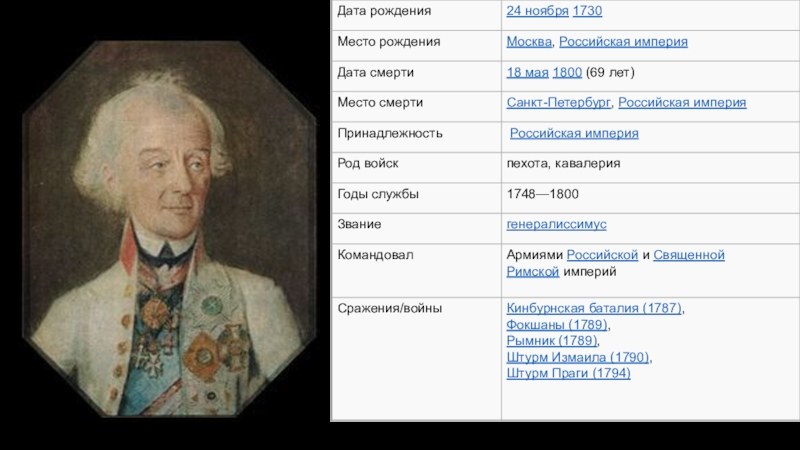Open the 'Фокшаны (1789)' battle link

(x=557, y=324)
